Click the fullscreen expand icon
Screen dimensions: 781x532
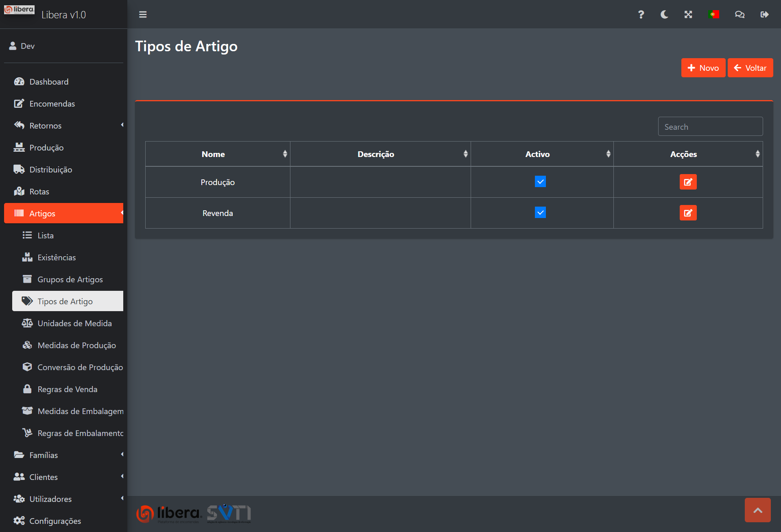point(688,15)
